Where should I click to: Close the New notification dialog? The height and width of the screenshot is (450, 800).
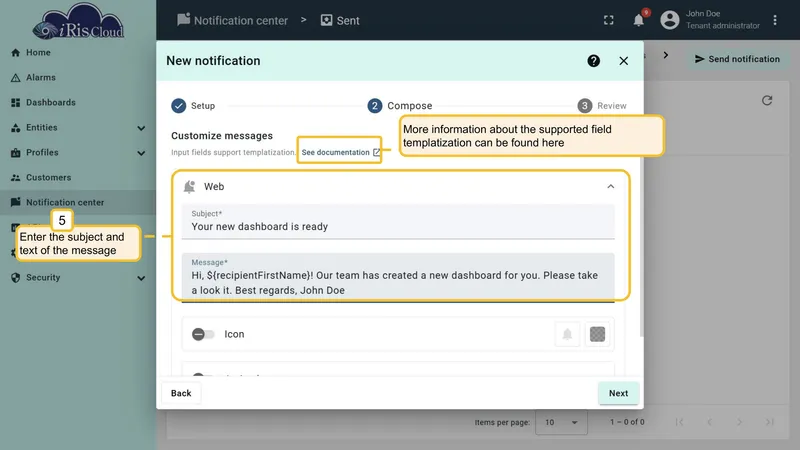coord(623,61)
